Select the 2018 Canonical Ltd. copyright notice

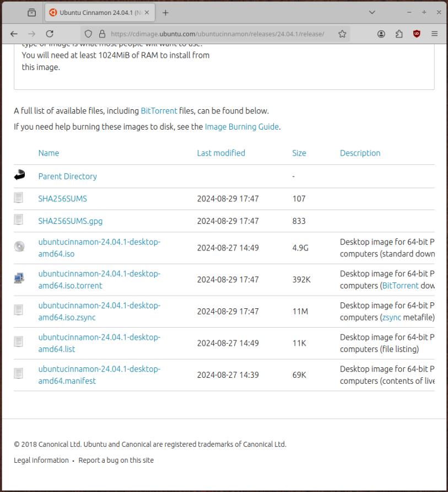150,445
